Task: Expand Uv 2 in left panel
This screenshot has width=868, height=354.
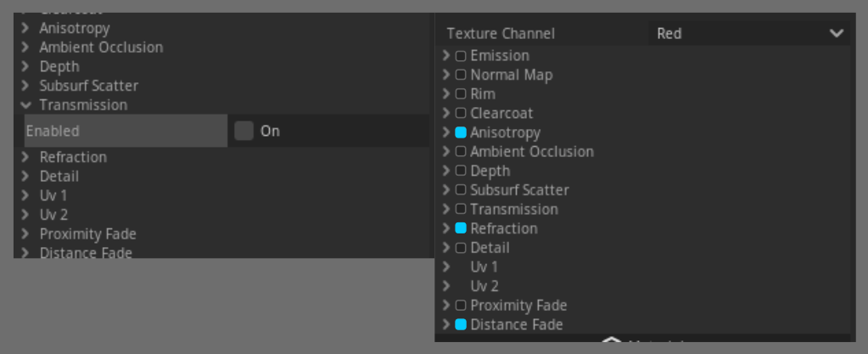Action: [25, 215]
